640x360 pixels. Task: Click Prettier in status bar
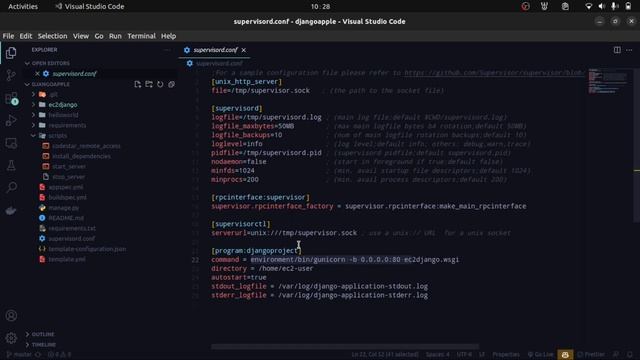pos(591,355)
